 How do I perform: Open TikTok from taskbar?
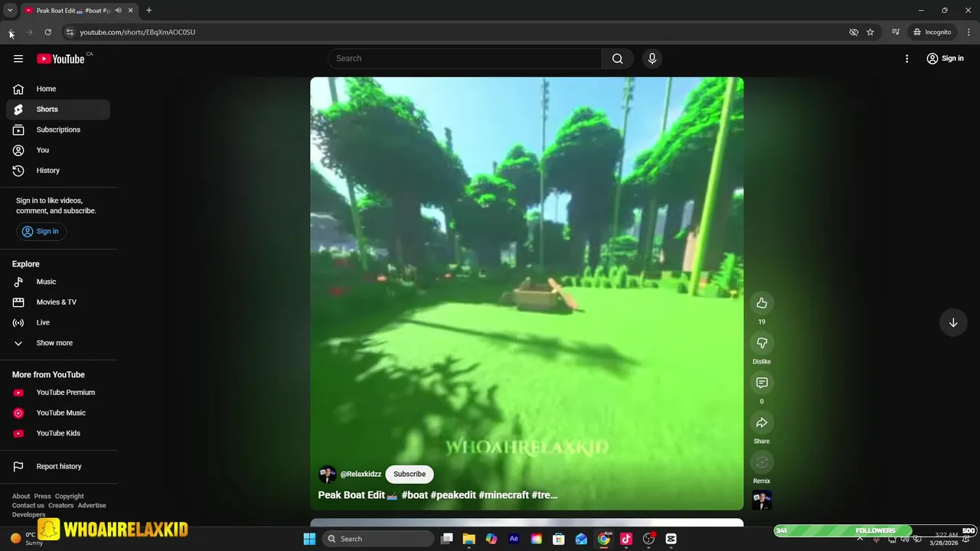[x=626, y=539]
